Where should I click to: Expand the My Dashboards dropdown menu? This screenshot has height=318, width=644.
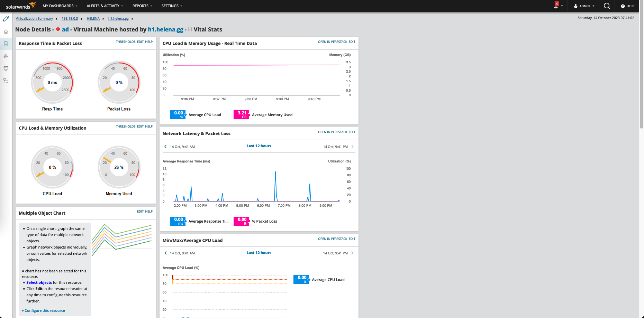click(x=60, y=6)
